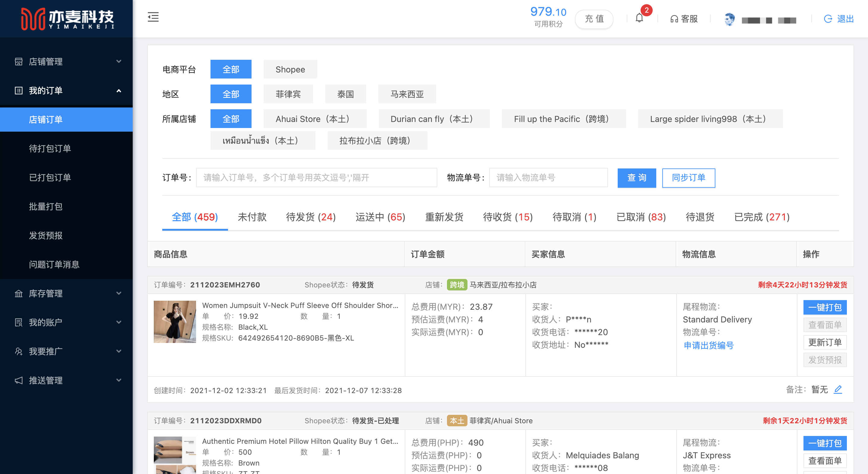
Task: Click the 同步订单 button
Action: click(689, 178)
